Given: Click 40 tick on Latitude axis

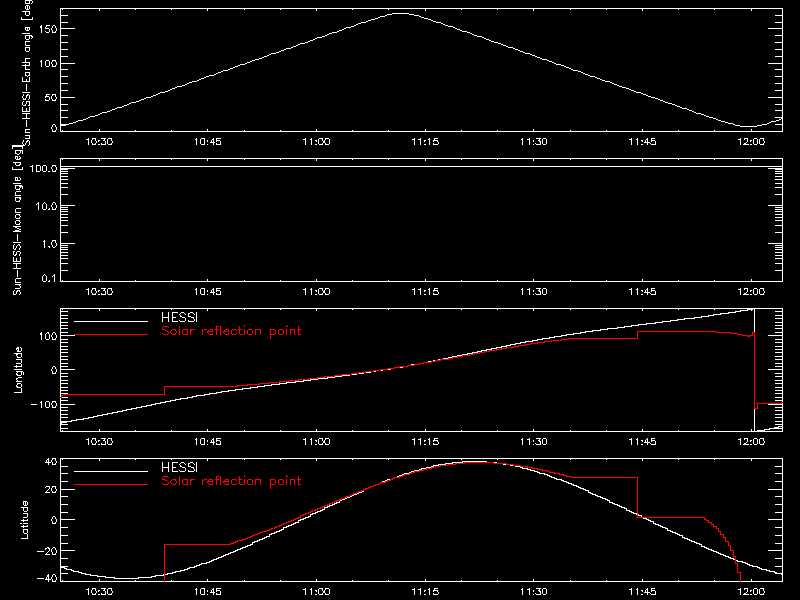Looking at the screenshot, I should point(51,462).
